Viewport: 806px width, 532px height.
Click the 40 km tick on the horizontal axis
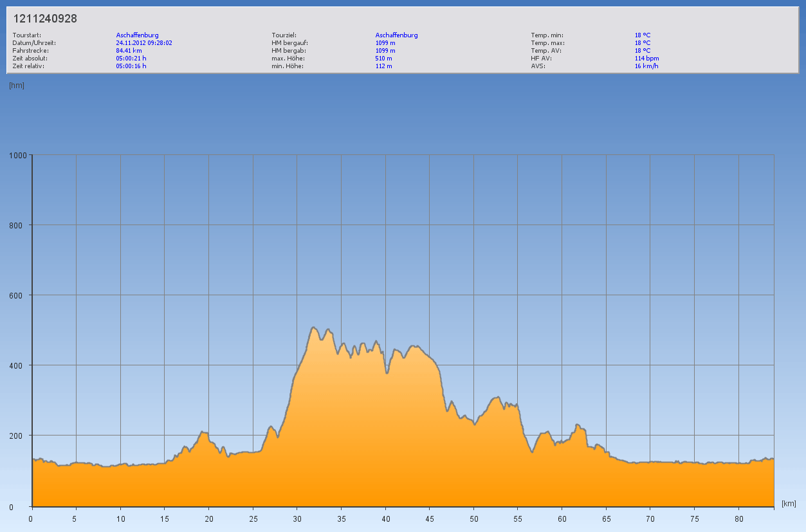(x=385, y=518)
